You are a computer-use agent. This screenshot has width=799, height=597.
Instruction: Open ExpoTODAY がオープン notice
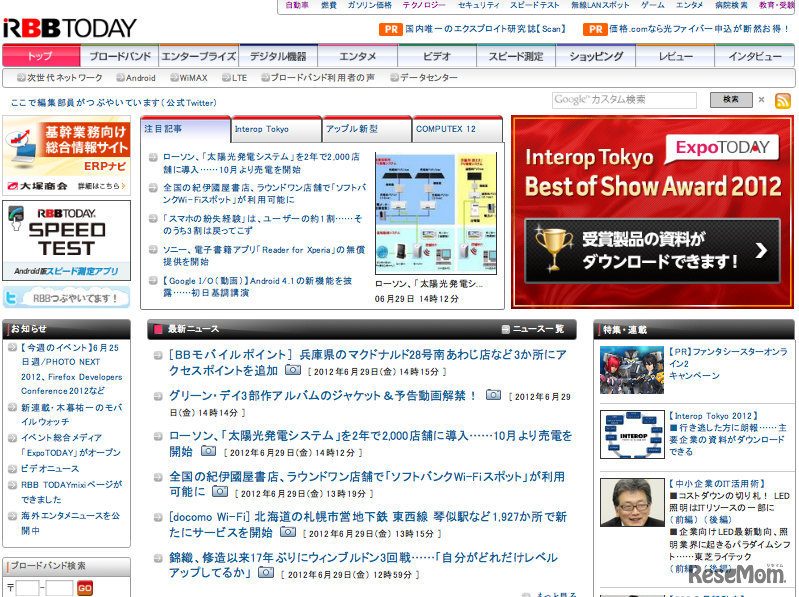click(x=71, y=445)
